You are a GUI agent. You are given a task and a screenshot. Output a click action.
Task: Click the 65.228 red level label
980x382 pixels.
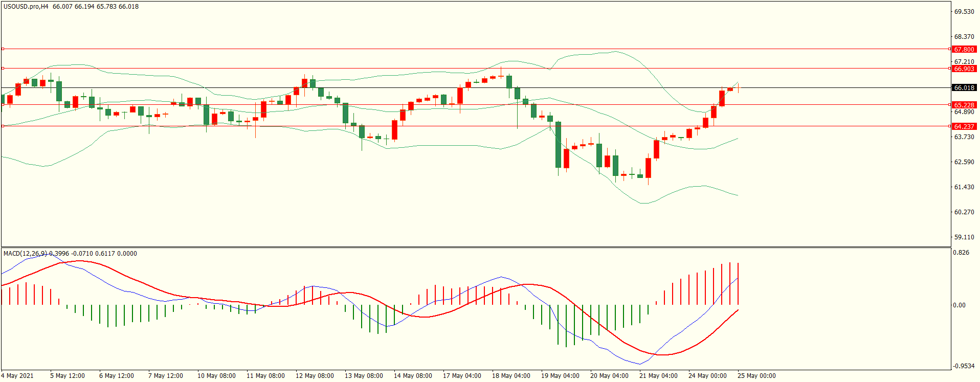tap(964, 105)
